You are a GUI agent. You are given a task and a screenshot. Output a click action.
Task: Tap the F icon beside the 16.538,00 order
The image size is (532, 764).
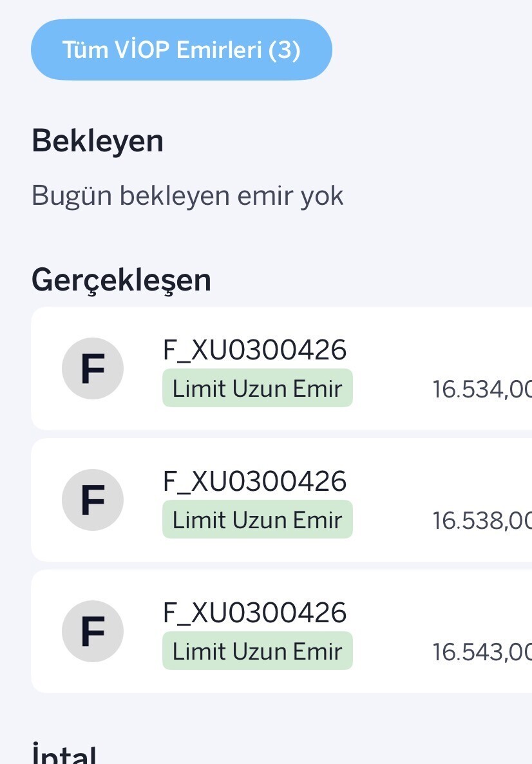[x=92, y=500]
